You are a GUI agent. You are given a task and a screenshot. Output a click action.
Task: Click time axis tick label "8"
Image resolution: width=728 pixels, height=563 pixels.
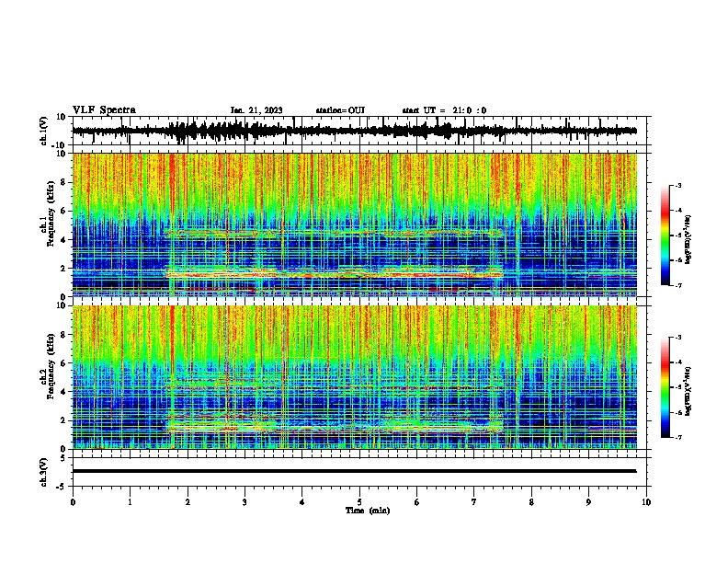click(x=531, y=502)
